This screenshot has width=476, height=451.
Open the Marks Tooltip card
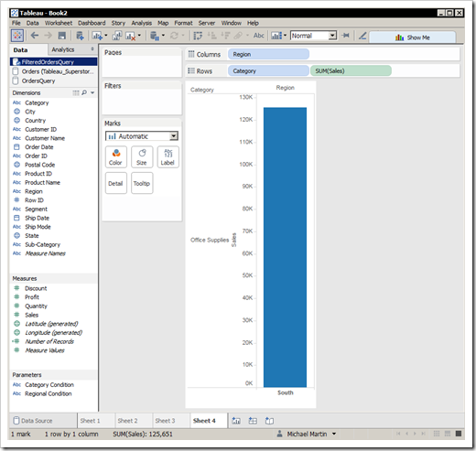(x=142, y=183)
